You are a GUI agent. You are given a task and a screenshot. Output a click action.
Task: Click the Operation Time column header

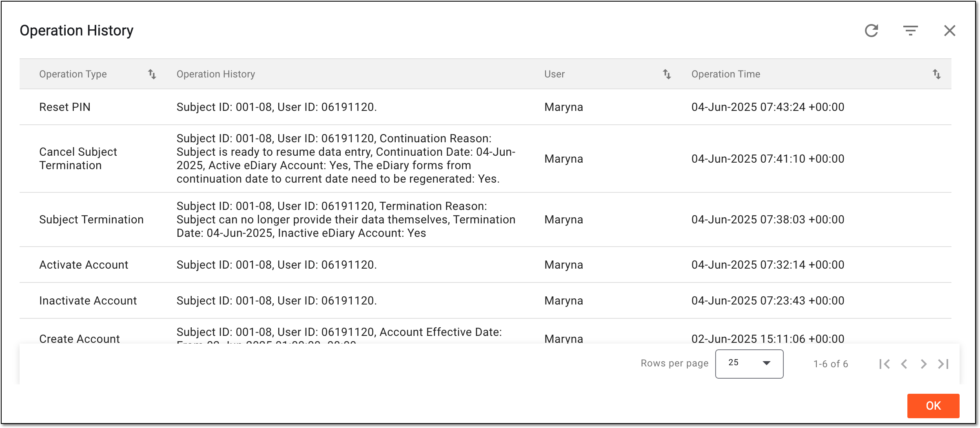tap(726, 74)
